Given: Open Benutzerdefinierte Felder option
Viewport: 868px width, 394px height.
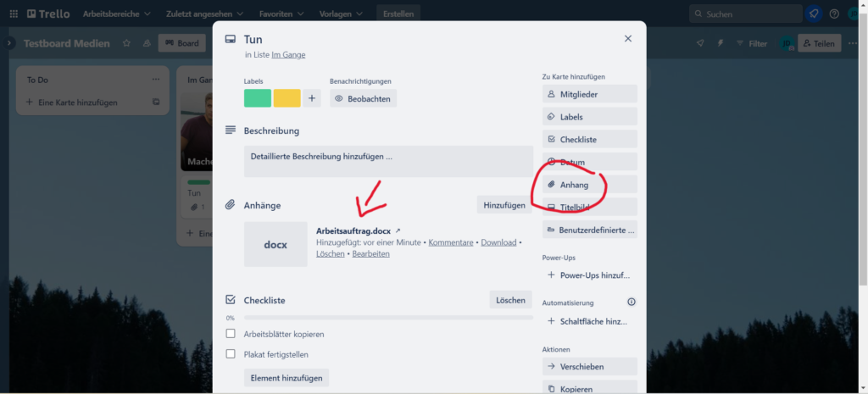Looking at the screenshot, I should tap(590, 230).
